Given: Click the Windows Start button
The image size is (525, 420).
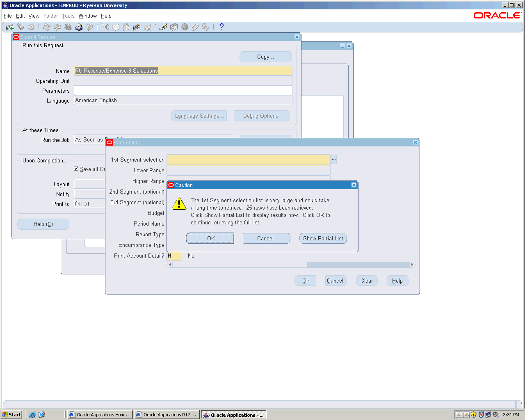Looking at the screenshot, I should point(11,415).
